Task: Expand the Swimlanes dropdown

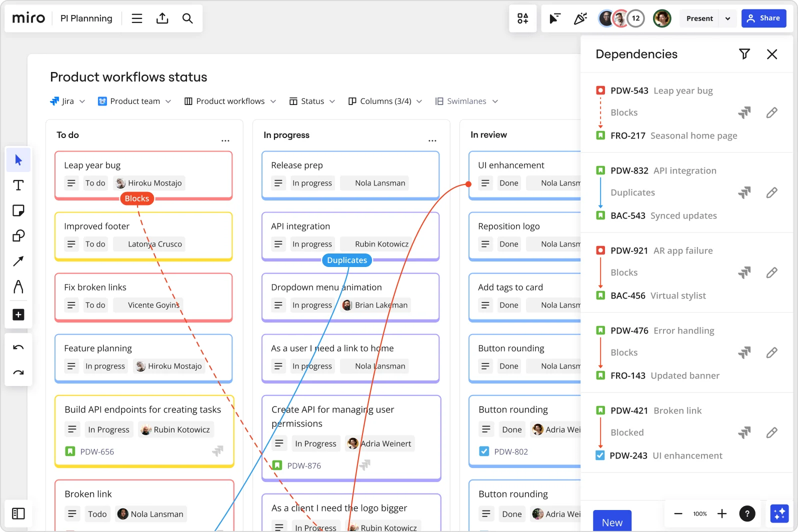Action: [x=466, y=101]
